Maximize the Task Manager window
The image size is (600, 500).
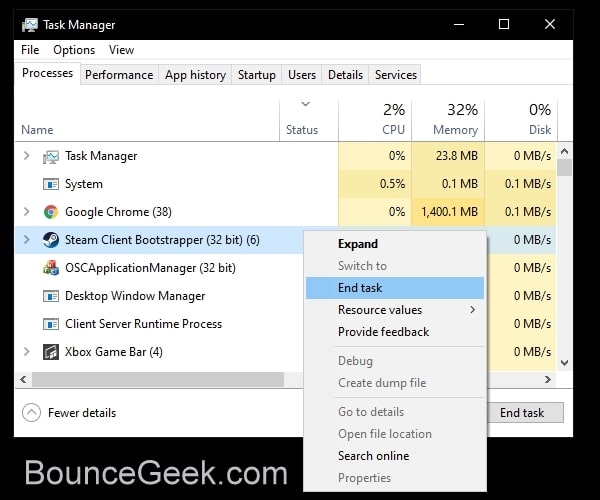click(504, 24)
